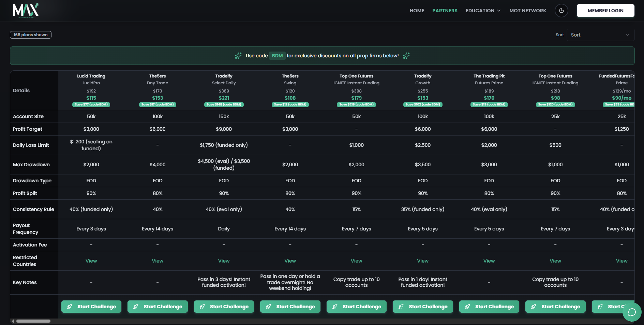The width and height of the screenshot is (644, 325).
Task: Click the '168 plans shown' badge
Action: pos(31,35)
